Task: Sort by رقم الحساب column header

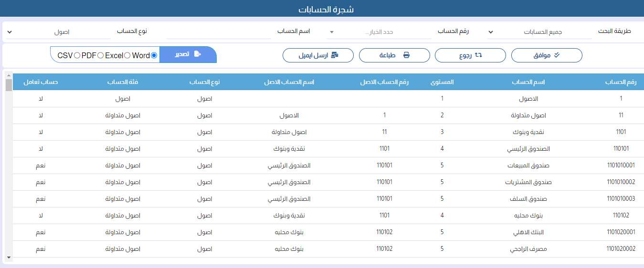Action: pyautogui.click(x=621, y=82)
